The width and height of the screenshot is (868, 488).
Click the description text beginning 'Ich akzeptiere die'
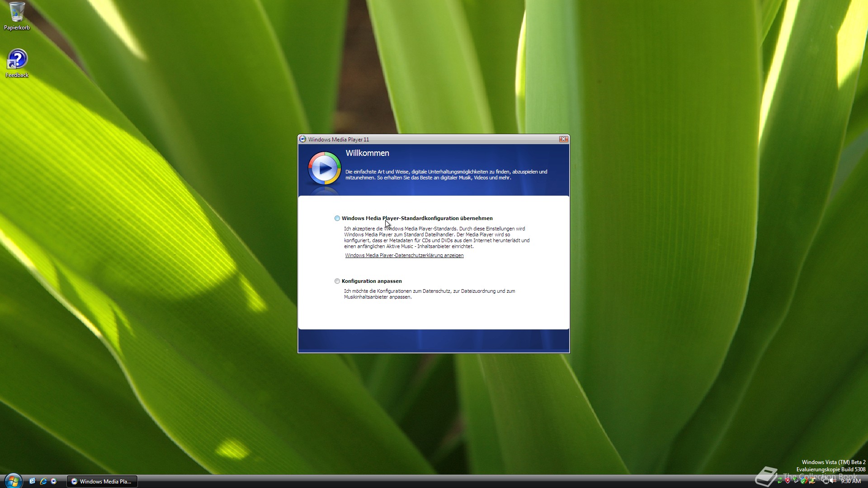(437, 237)
